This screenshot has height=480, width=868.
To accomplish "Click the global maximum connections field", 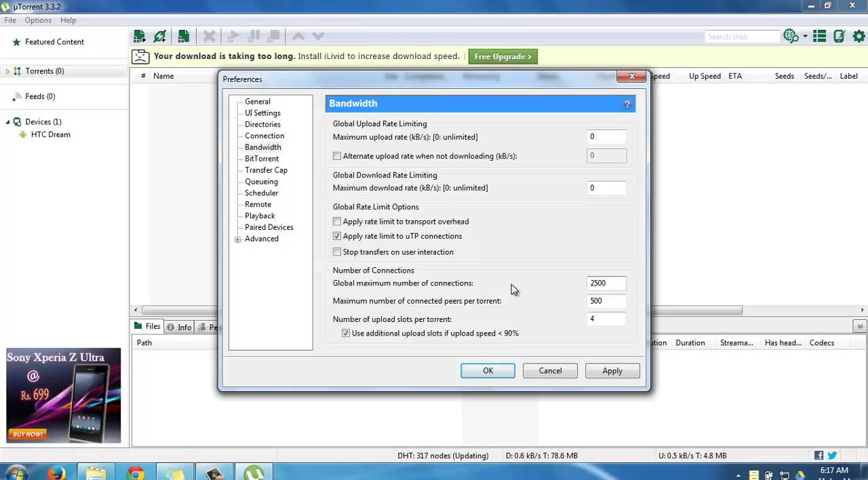I will click(606, 283).
